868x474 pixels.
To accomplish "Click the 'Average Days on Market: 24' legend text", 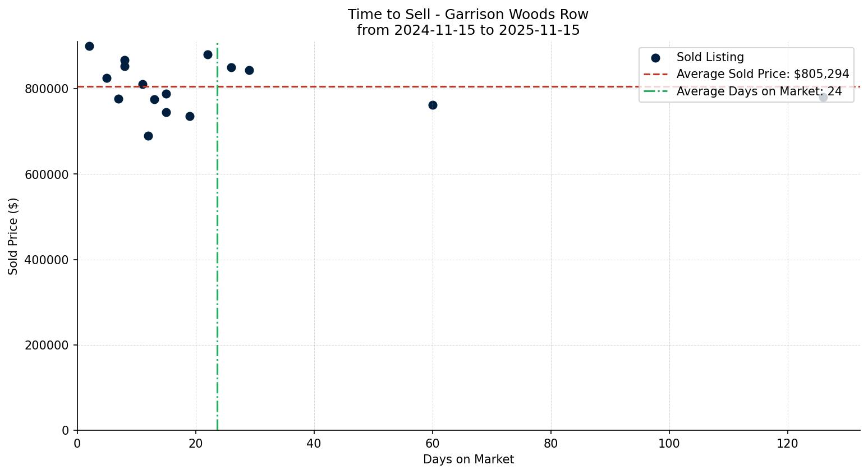I will (x=759, y=91).
